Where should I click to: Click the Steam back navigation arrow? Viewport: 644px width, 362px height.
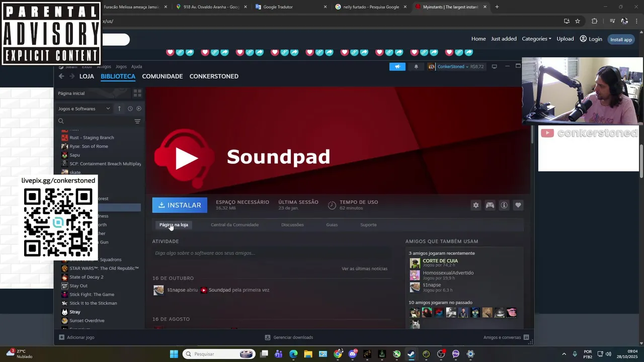click(x=61, y=76)
